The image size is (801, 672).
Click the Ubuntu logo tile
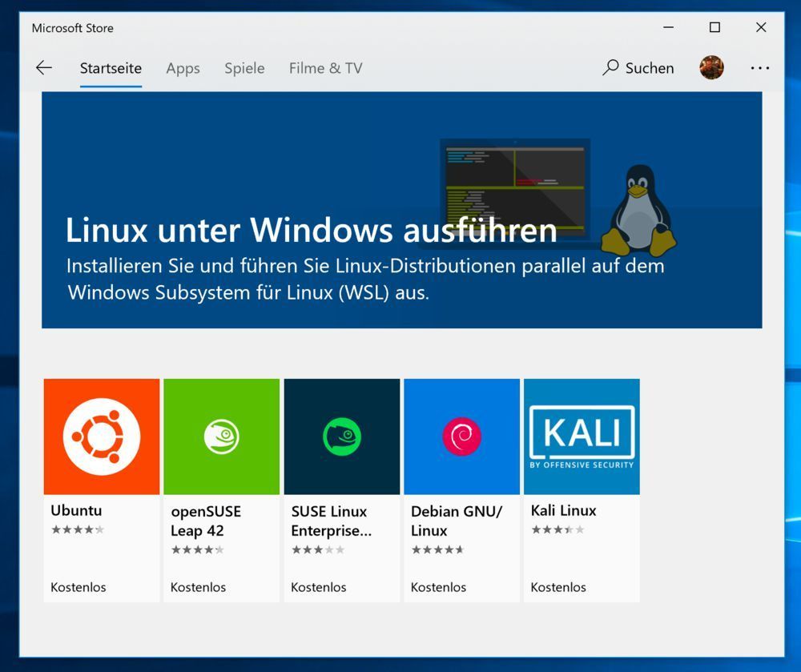(x=102, y=437)
